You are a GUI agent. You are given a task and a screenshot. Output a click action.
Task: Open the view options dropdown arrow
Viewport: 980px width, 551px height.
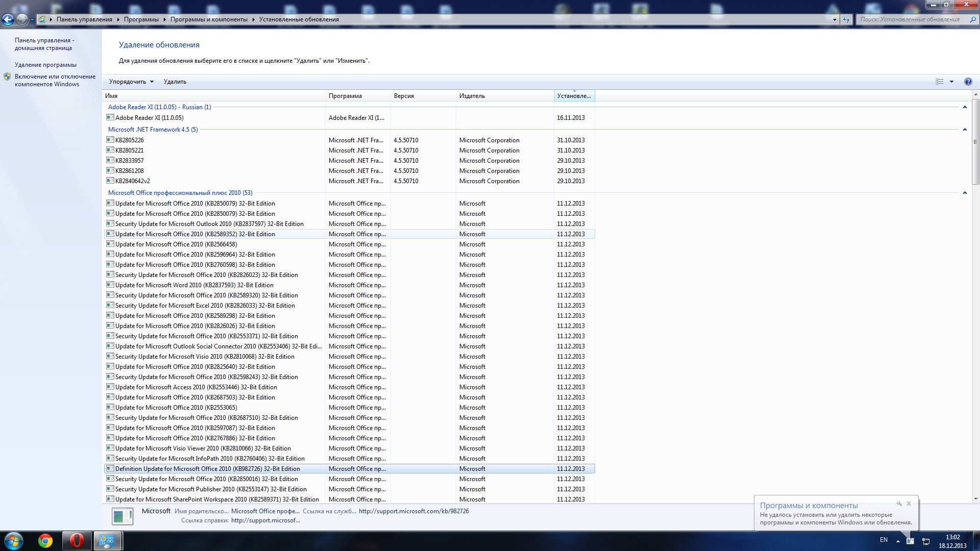point(951,82)
